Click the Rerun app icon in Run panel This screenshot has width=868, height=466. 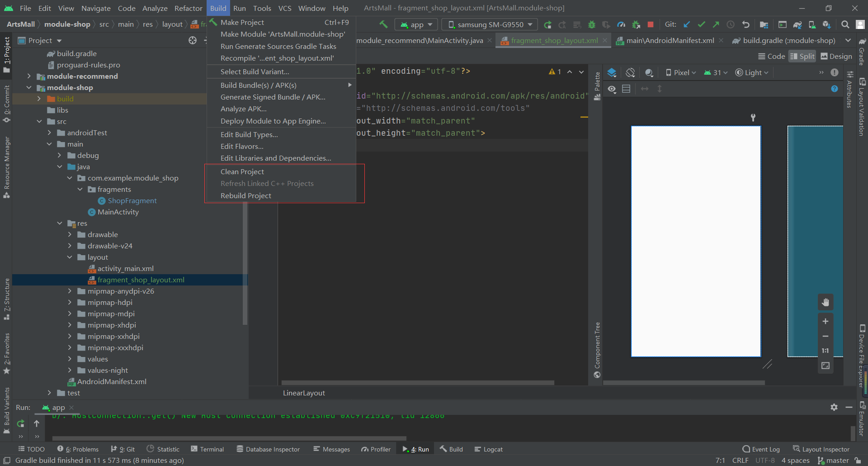(20, 423)
